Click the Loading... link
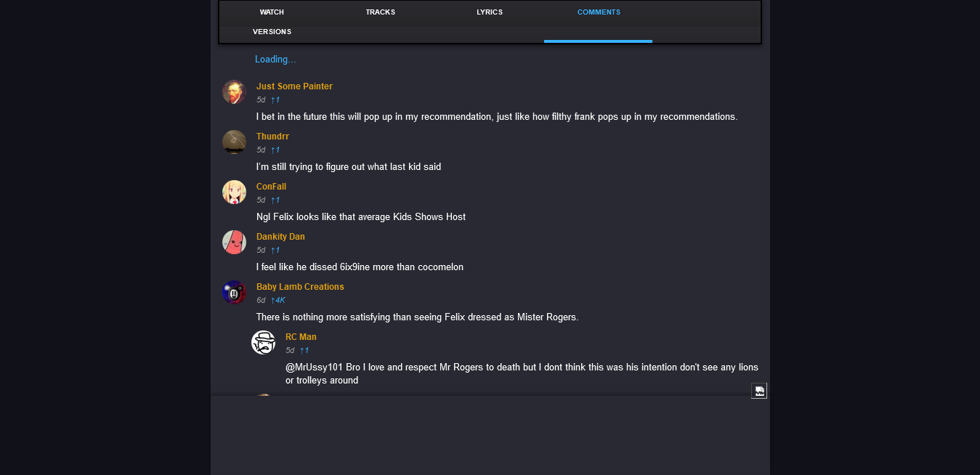Viewport: 980px width, 475px height. pyautogui.click(x=275, y=60)
